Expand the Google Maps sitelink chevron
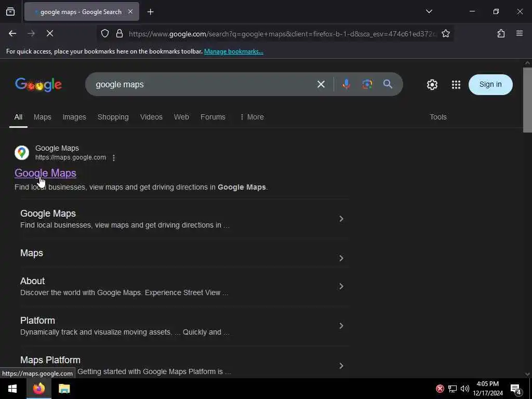Viewport: 532px width, 399px height. click(x=341, y=219)
